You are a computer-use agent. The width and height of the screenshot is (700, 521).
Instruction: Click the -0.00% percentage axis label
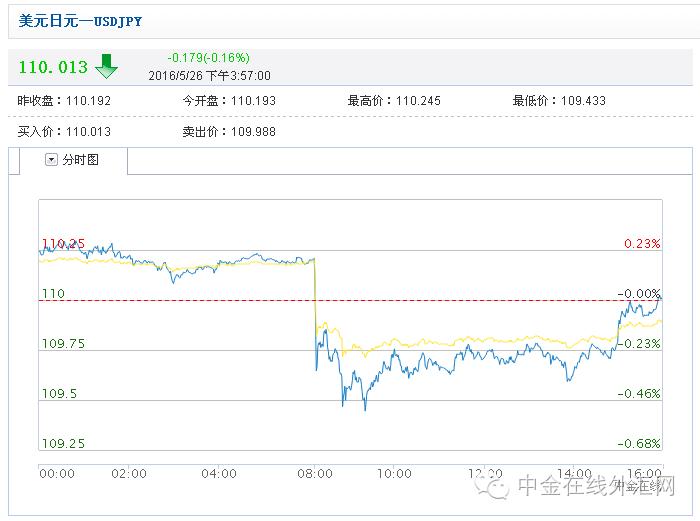pyautogui.click(x=639, y=294)
